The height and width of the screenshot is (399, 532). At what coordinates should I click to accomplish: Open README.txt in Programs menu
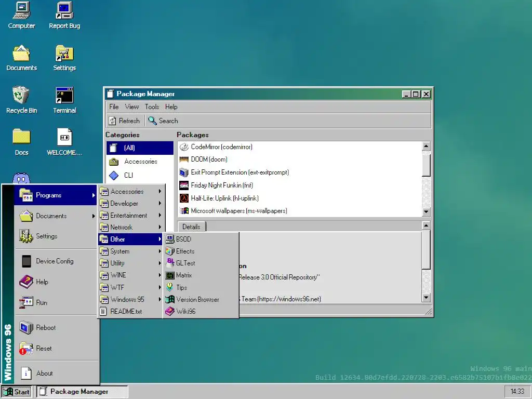pos(130,312)
